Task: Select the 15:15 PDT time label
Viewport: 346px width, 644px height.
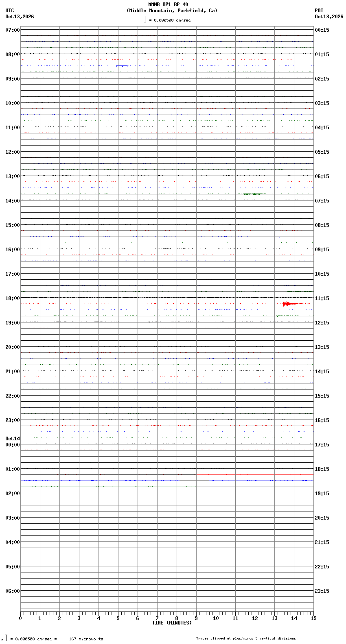Action: click(x=322, y=396)
